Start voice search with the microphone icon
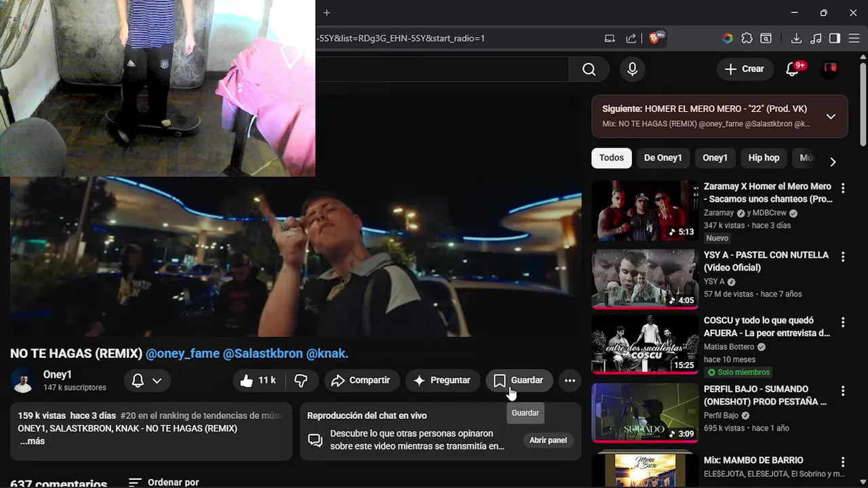The width and height of the screenshot is (868, 488). pyautogui.click(x=632, y=69)
